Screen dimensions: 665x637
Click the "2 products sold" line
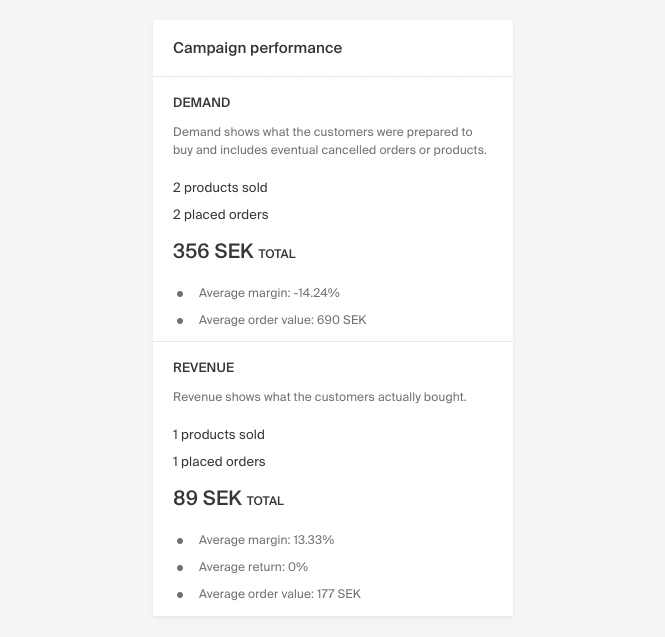[220, 188]
